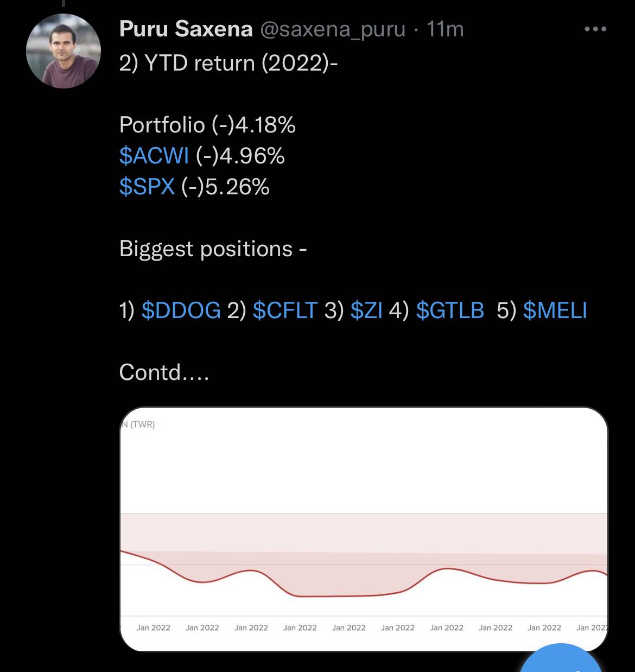
Task: Tap the 'Contd....' text line
Action: click(x=164, y=372)
